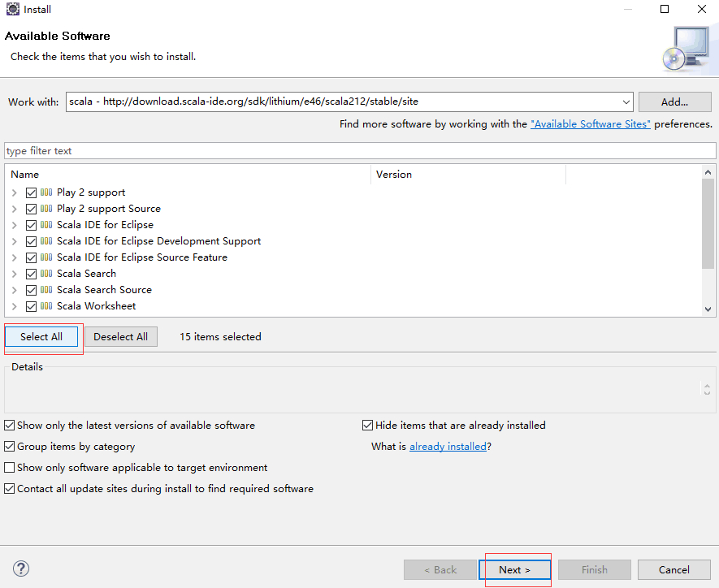Expand the Play 2 support Source node
Viewport: 719px width, 588px height.
coord(14,209)
